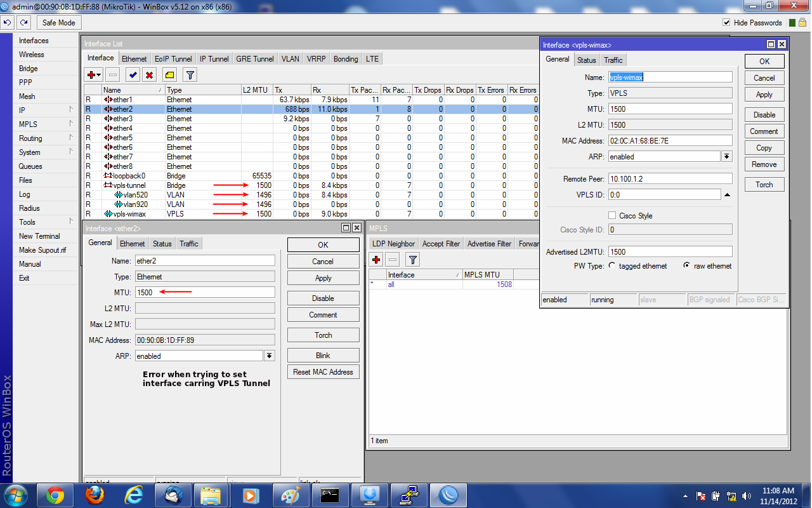Viewport: 812px width, 508px height.
Task: Click the Remote Peer field
Action: pos(671,179)
